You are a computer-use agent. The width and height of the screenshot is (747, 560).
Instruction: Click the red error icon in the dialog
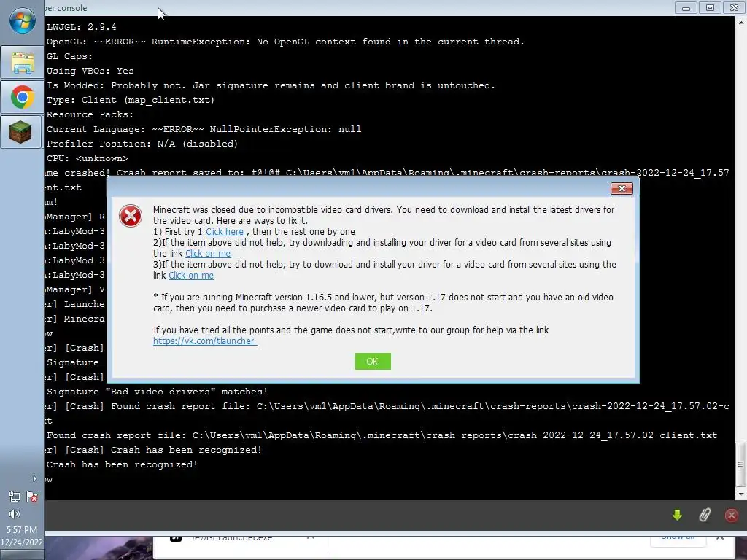(131, 216)
